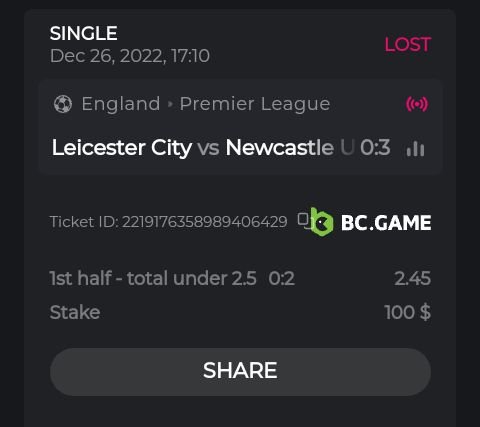Click the soccer ball sport icon
480x427 pixels.
(x=63, y=104)
